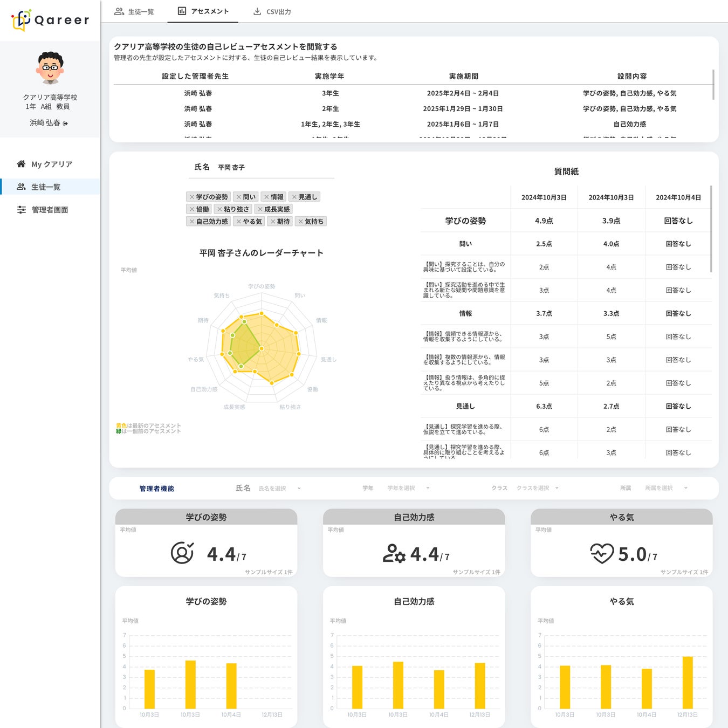
Task: Click the heart icon in やる気 card
Action: [602, 554]
